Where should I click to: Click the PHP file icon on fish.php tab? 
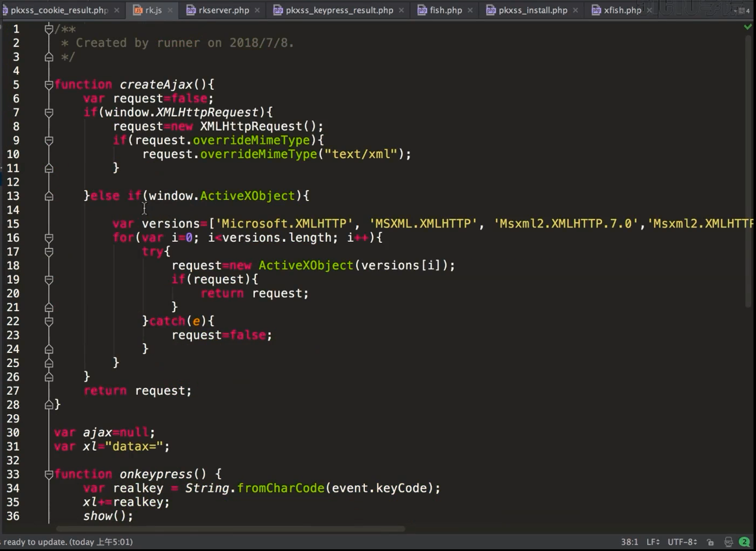point(423,10)
